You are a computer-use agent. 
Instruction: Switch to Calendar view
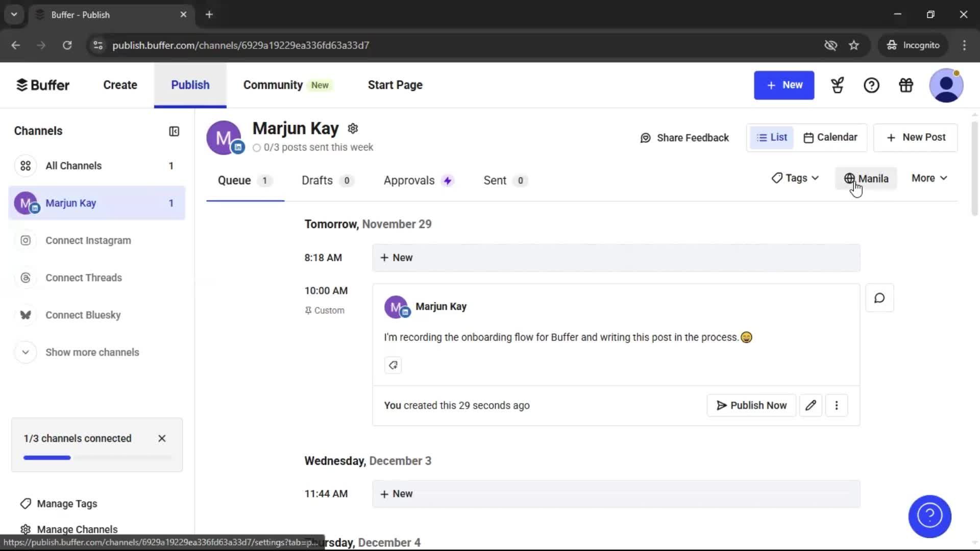coord(830,137)
